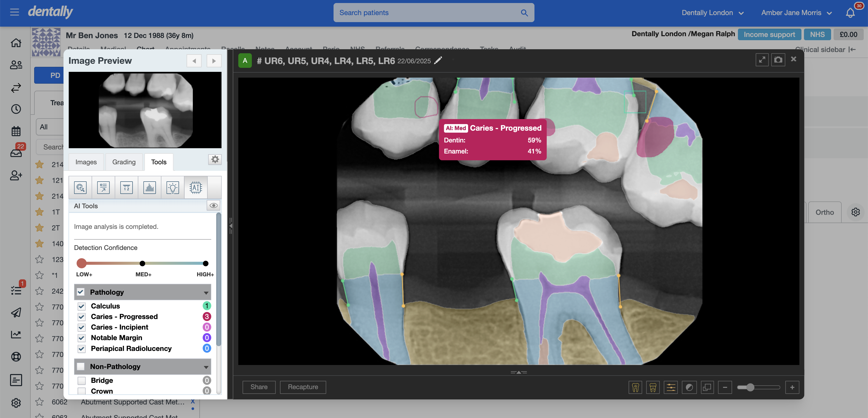Toggle the contrast invert icon
Viewport: 868px width, 418px height.
(689, 387)
